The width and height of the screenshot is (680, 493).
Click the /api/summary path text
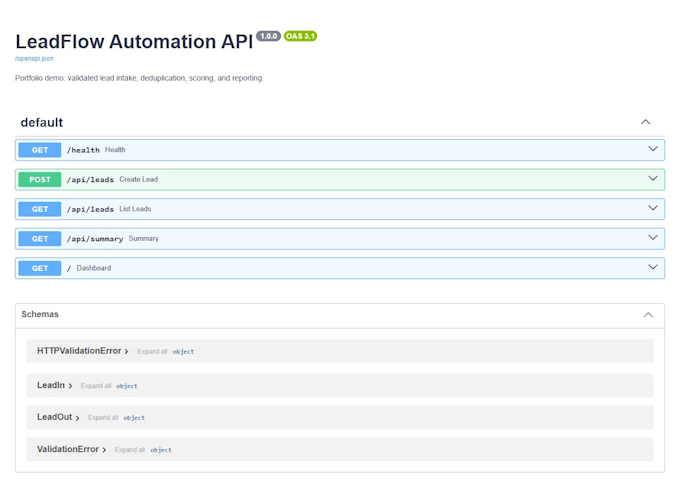tap(95, 239)
